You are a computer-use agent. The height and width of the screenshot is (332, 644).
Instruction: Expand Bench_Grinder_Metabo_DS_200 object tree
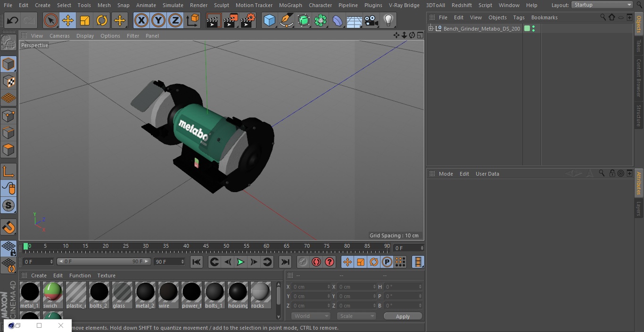(x=430, y=29)
